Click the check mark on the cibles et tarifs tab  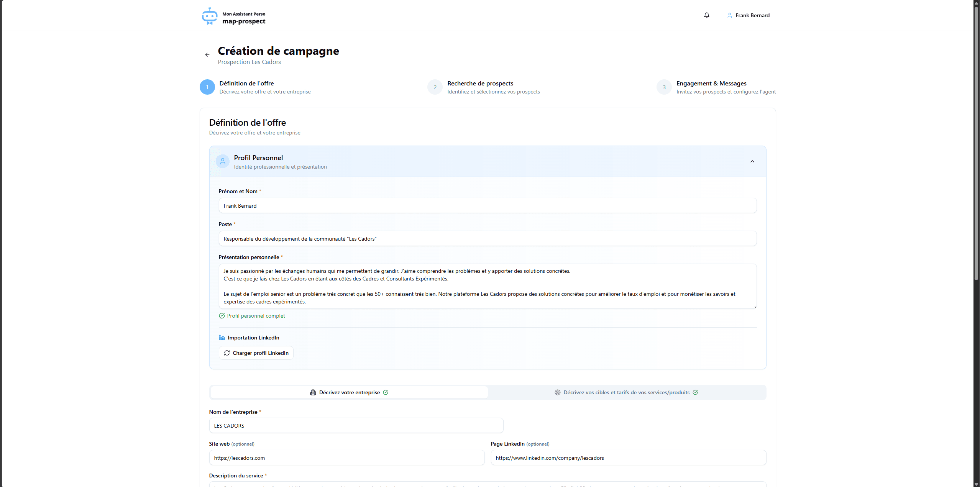(x=695, y=392)
